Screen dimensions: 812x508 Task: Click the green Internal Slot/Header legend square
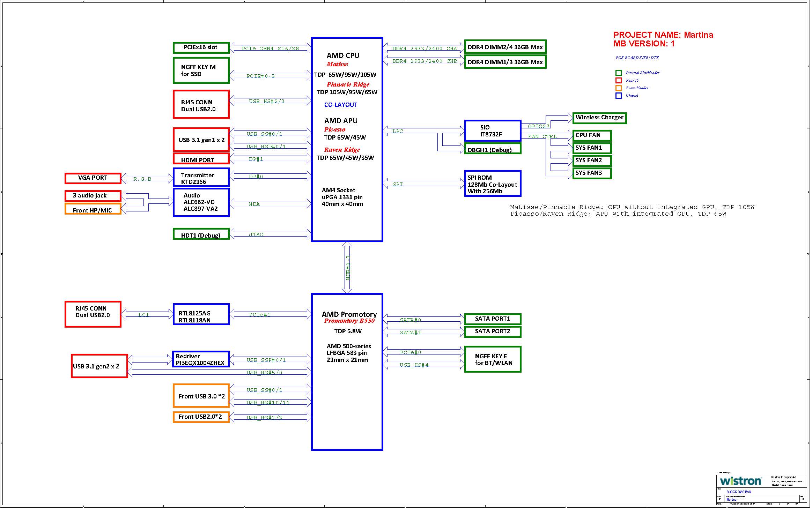click(618, 73)
